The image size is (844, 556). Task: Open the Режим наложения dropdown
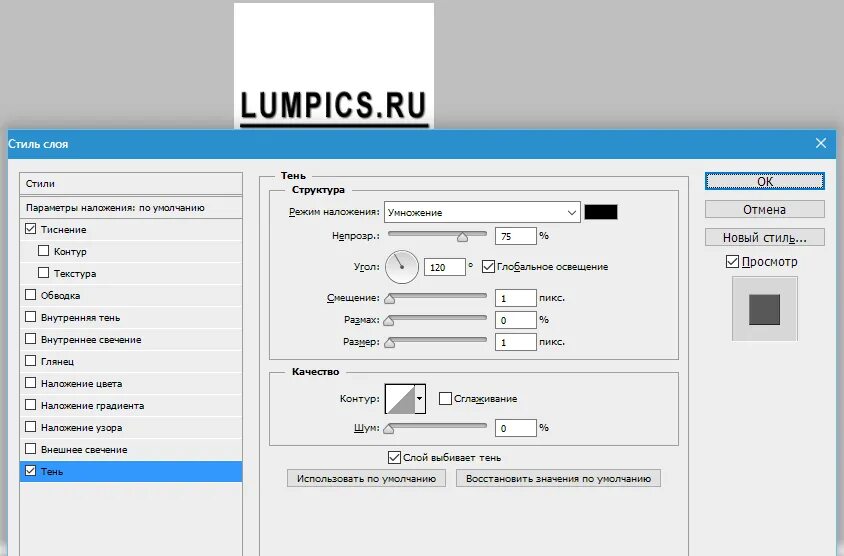click(482, 212)
